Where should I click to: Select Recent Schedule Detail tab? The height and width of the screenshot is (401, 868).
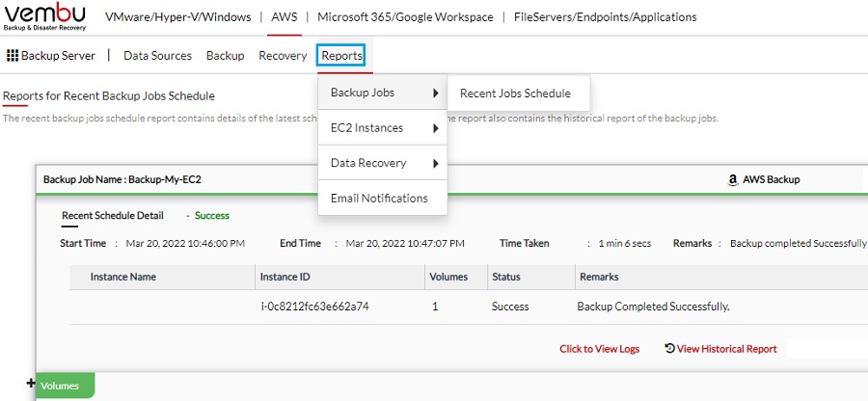pyautogui.click(x=113, y=215)
